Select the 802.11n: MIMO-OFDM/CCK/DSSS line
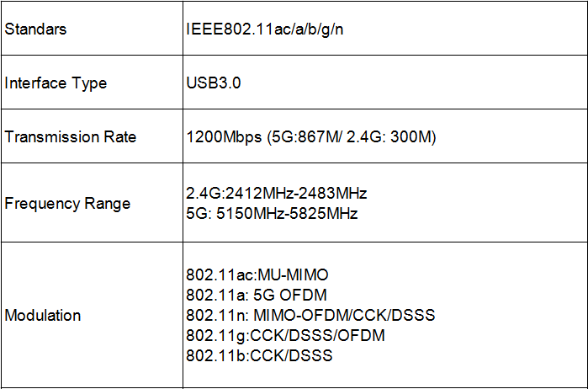This screenshot has width=588, height=389. coord(310,315)
